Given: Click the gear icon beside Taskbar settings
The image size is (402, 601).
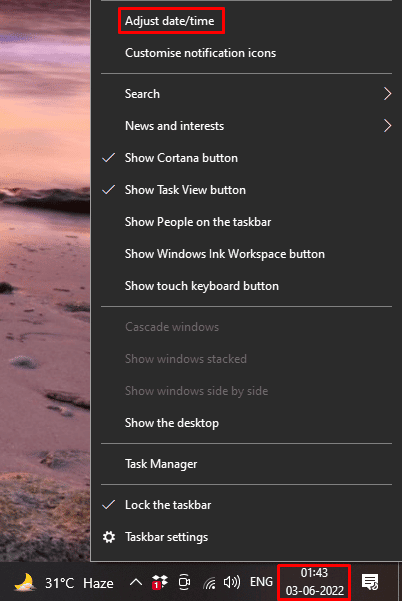Looking at the screenshot, I should click(109, 537).
